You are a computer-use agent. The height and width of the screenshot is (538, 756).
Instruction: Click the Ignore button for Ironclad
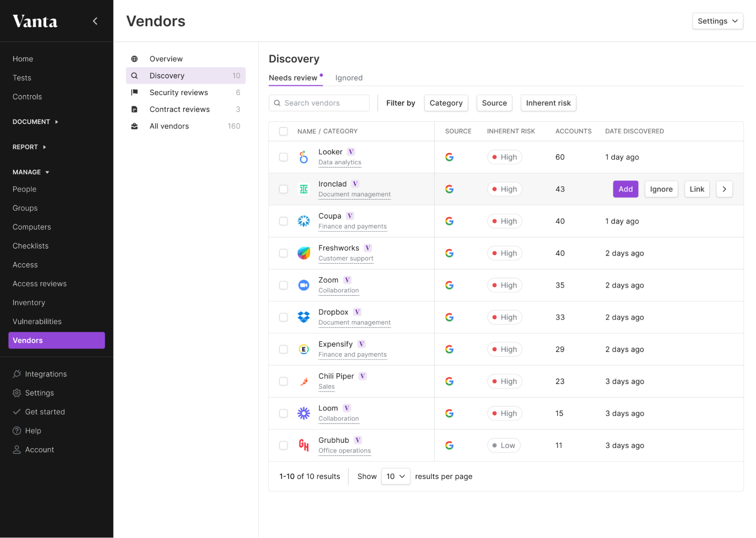pos(661,189)
